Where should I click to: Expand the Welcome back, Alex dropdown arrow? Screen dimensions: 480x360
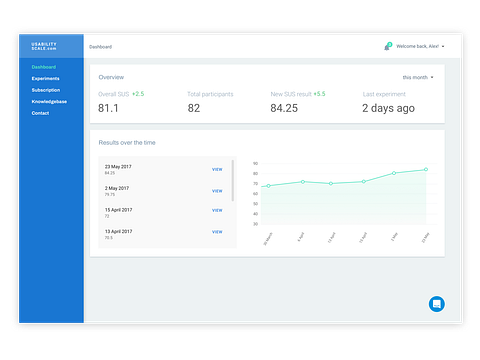tap(443, 47)
